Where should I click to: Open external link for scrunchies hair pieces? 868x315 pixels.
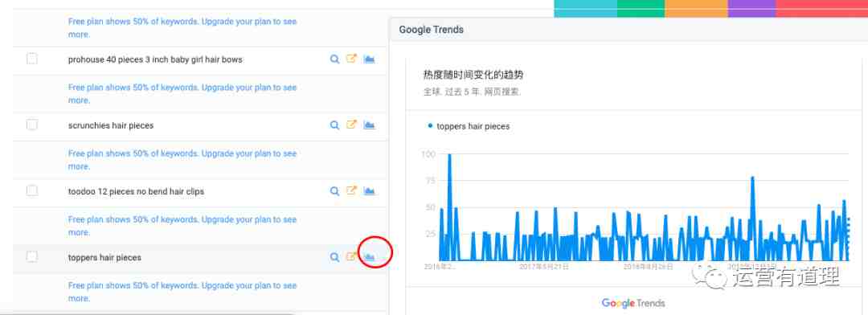(351, 125)
